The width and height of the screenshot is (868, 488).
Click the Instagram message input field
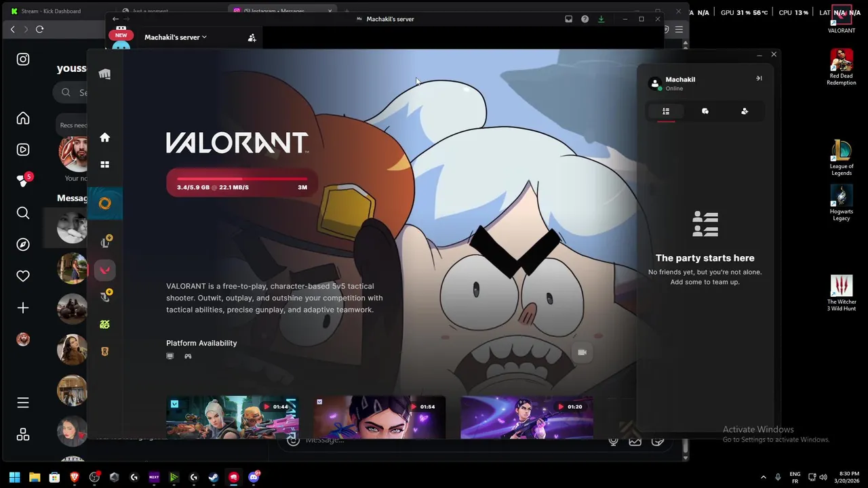448,440
